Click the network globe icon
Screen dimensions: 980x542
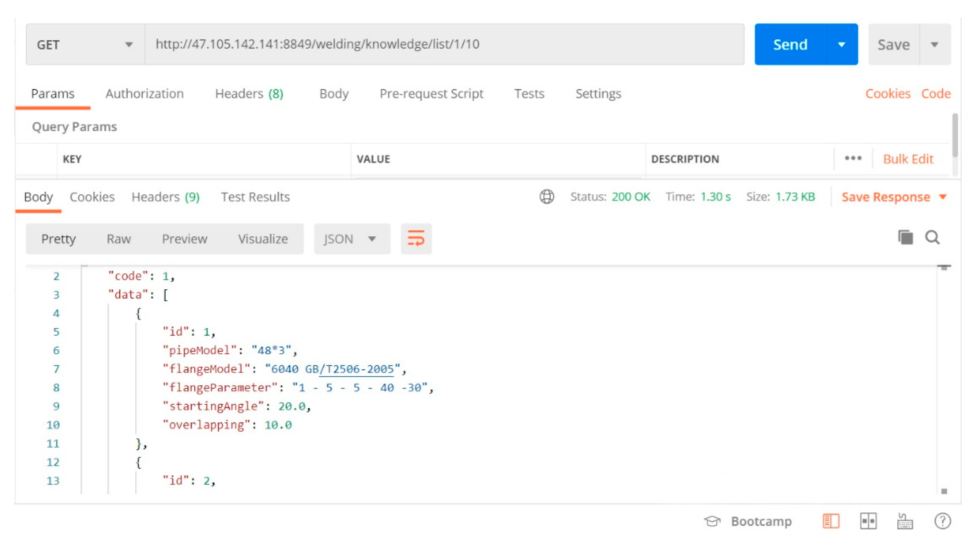point(546,197)
